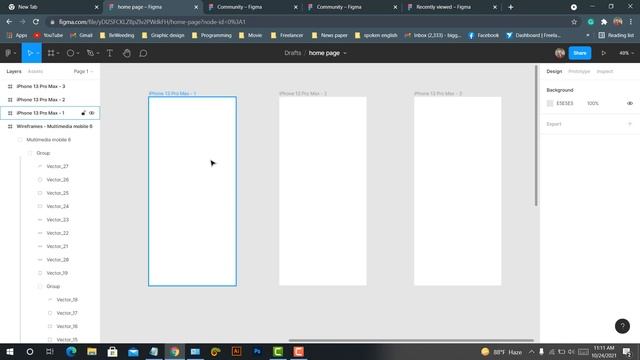Open the Facebook bookmark
This screenshot has width=640, height=360.
tap(483, 36)
